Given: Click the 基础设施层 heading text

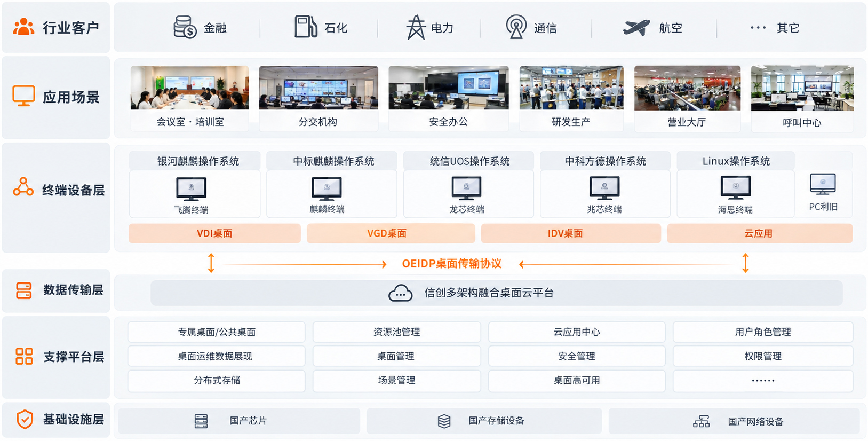Looking at the screenshot, I should [74, 419].
